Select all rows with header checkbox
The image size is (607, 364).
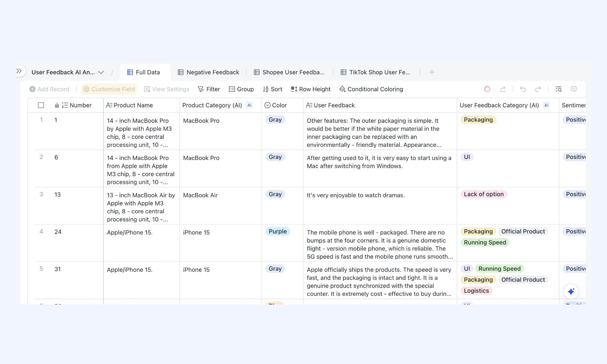[x=41, y=105]
